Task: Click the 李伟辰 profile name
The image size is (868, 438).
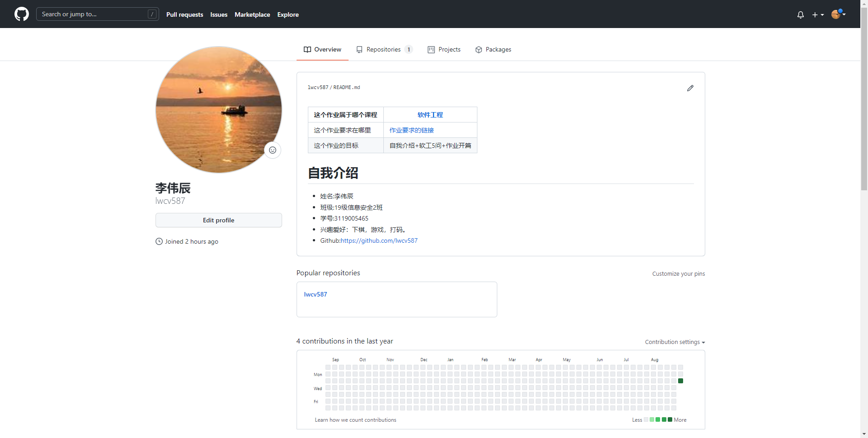Action: [x=173, y=188]
